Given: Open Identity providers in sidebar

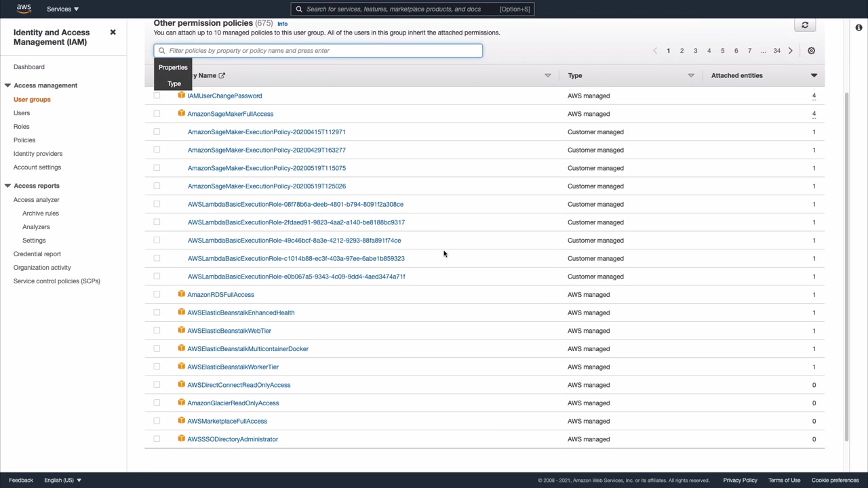Looking at the screenshot, I should coord(38,154).
